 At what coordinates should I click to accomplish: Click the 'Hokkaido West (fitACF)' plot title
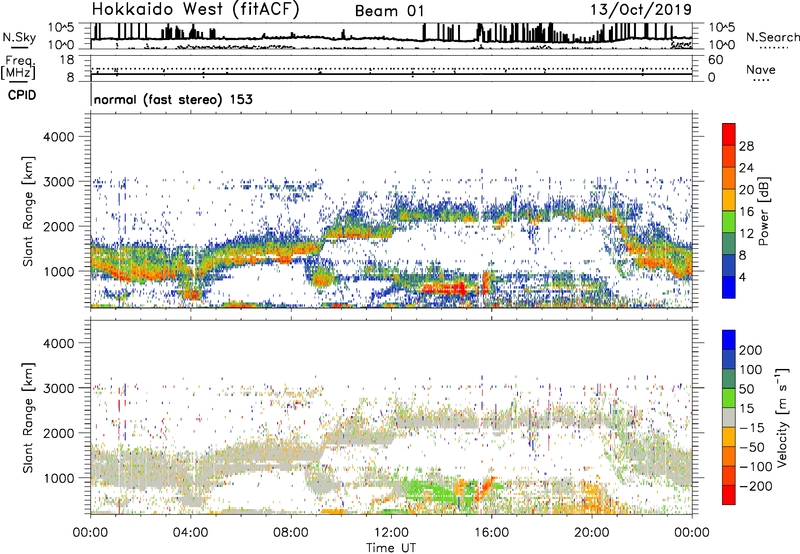[195, 10]
